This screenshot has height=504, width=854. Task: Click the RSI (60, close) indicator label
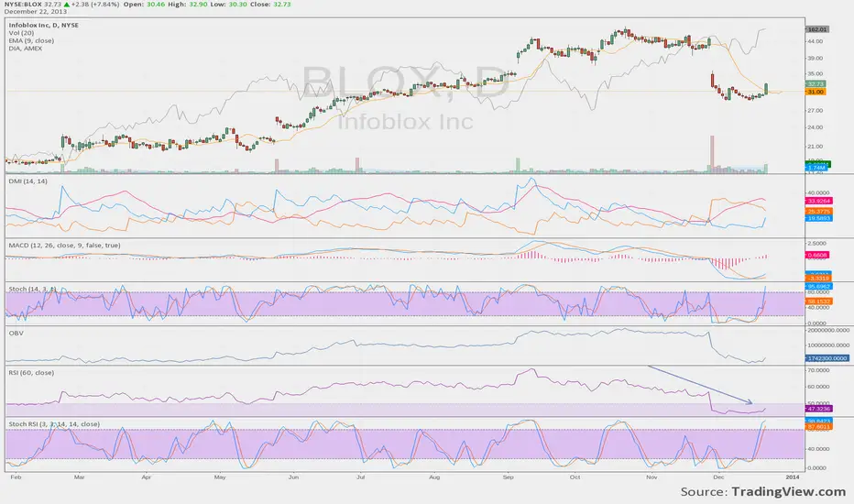coord(31,373)
